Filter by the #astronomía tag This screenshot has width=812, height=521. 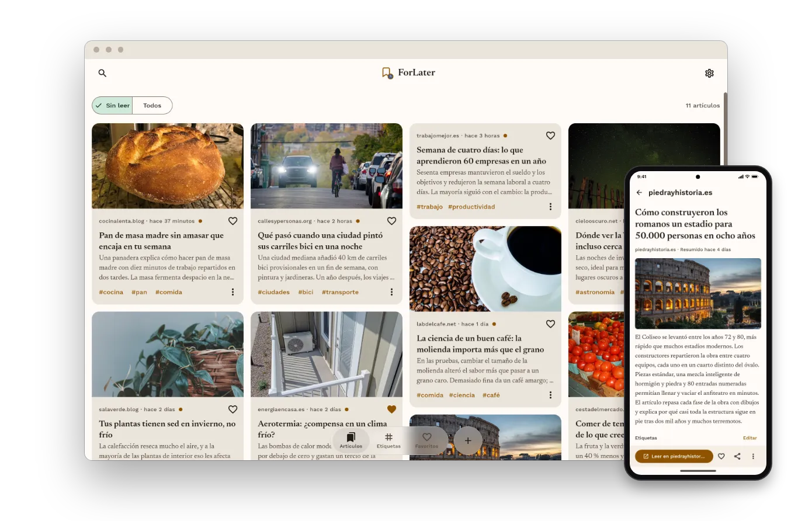595,292
